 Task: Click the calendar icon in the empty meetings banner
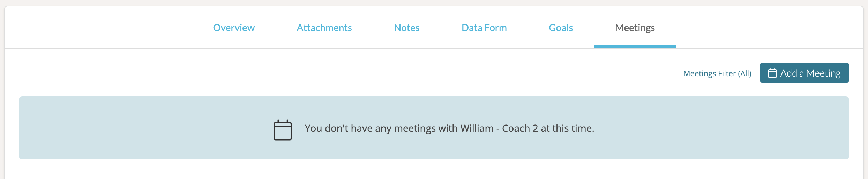(x=283, y=130)
